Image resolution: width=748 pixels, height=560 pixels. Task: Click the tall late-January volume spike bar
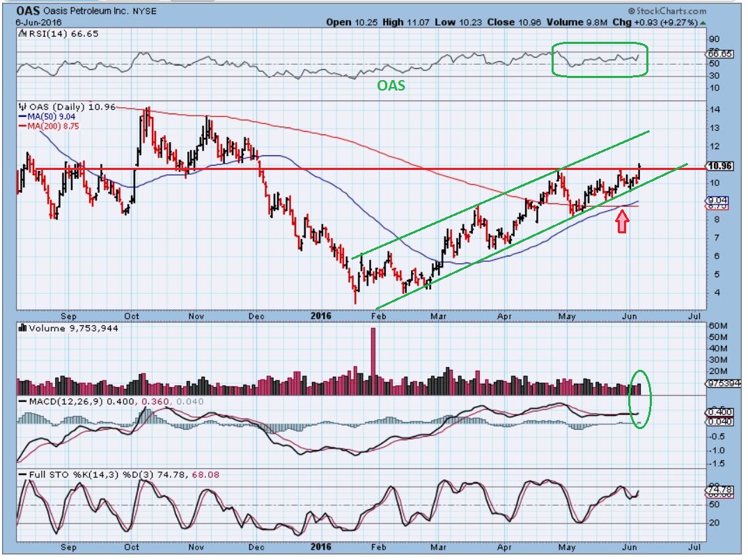point(373,361)
